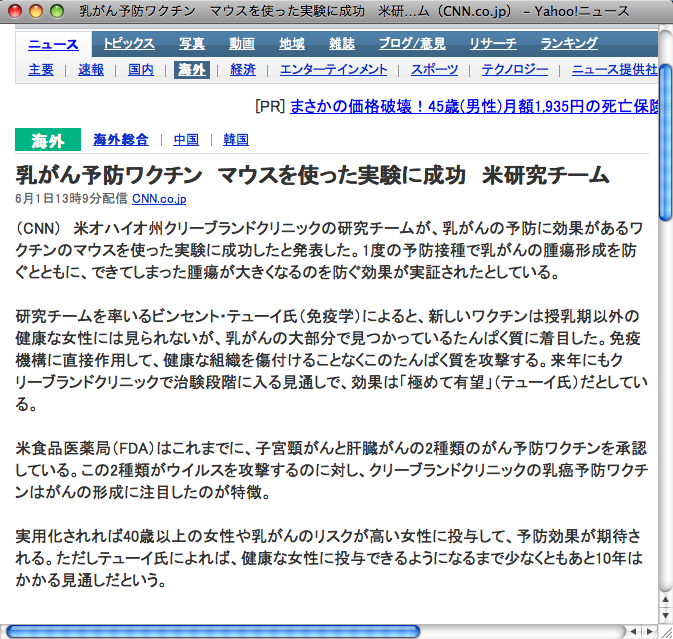This screenshot has width=673, height=639.
Task: Open the 経済 category link
Action: pyautogui.click(x=243, y=70)
